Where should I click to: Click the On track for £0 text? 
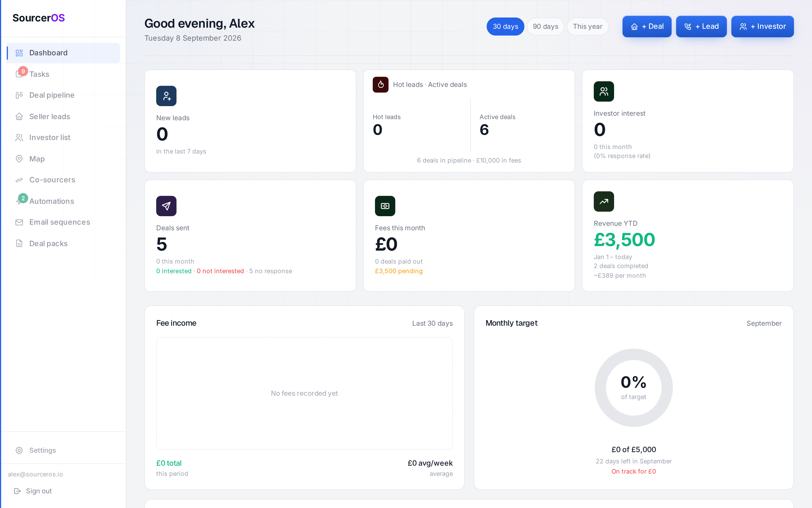[x=634, y=471]
